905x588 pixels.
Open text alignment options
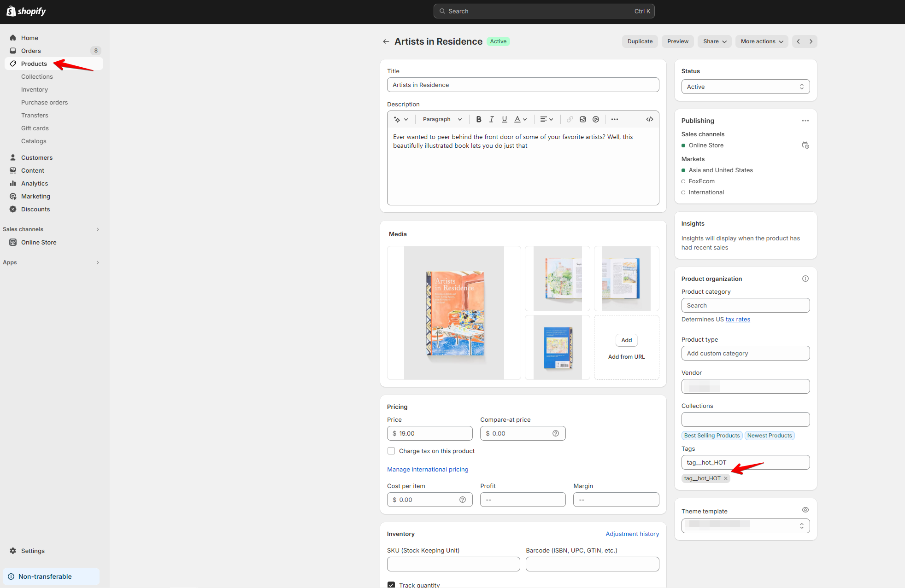(x=547, y=119)
